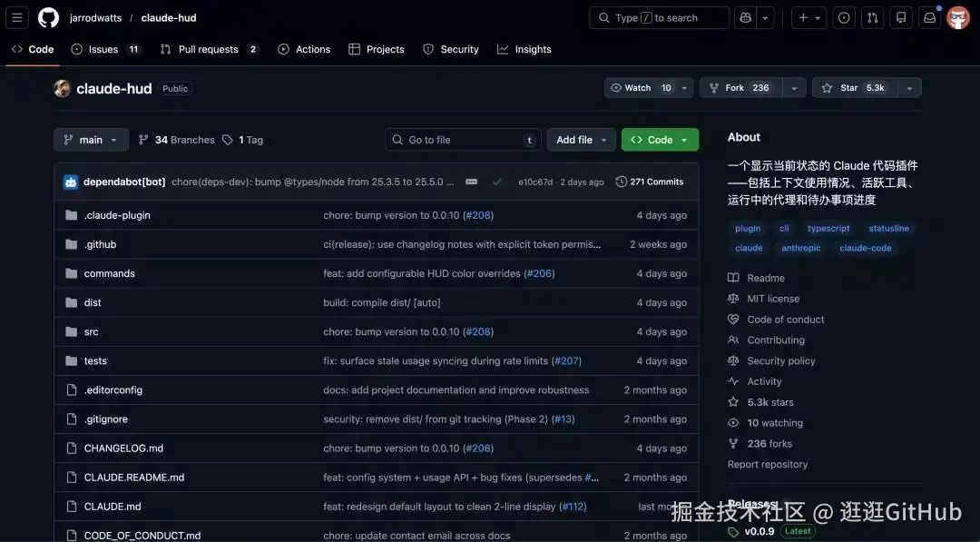The height and width of the screenshot is (542, 980).
Task: Open the commands folder icon
Action: (72, 273)
